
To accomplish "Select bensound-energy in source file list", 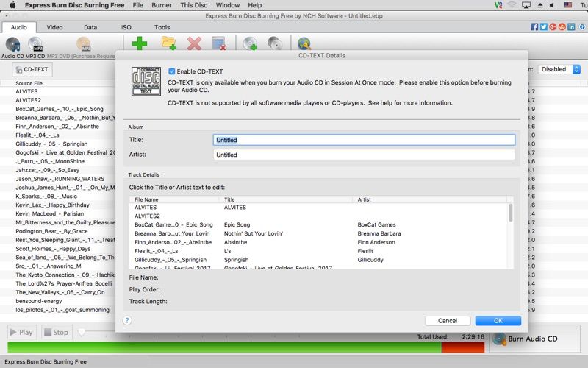I will (x=39, y=301).
